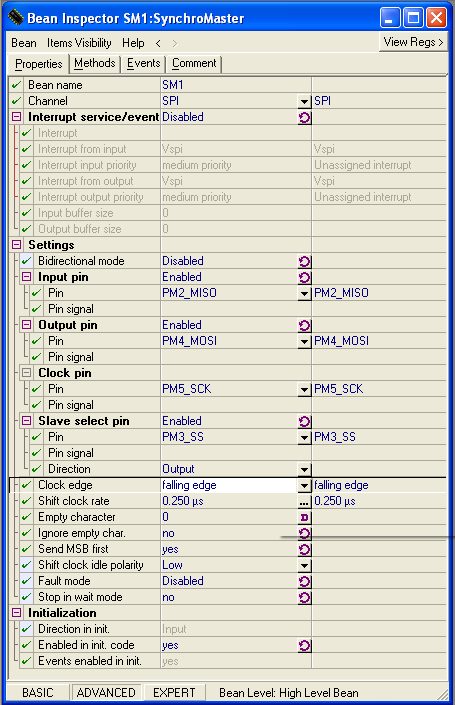Viewport: 455px width, 705px height.
Task: Click green check mark beside Bean name
Action: tap(17, 85)
